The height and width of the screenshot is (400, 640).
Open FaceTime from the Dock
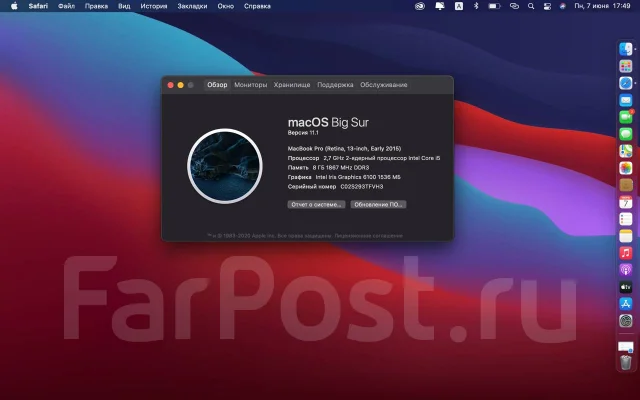626,117
